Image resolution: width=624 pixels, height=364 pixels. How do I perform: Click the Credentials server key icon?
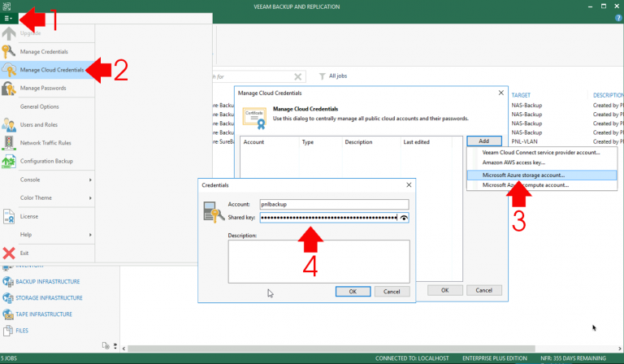(214, 211)
